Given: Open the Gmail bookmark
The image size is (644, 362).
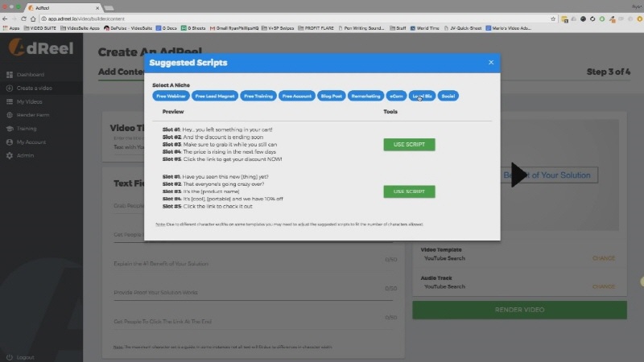Looking at the screenshot, I should 234,28.
